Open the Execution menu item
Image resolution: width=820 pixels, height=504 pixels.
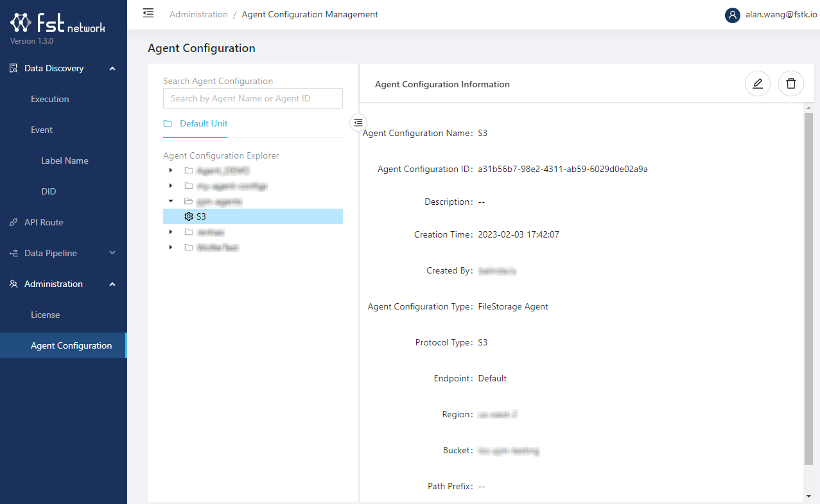click(50, 99)
